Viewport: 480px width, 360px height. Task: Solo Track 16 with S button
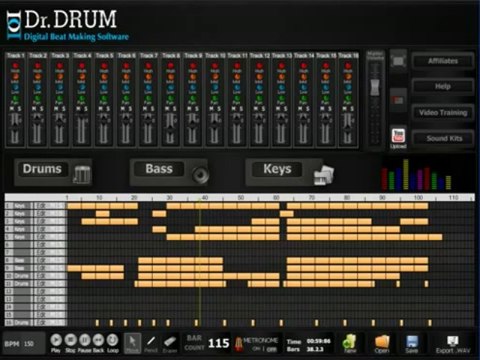coord(352,109)
